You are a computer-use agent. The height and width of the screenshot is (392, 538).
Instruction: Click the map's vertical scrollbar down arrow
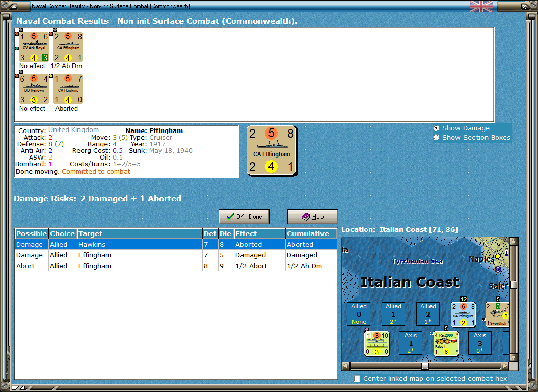pyautogui.click(x=514, y=357)
